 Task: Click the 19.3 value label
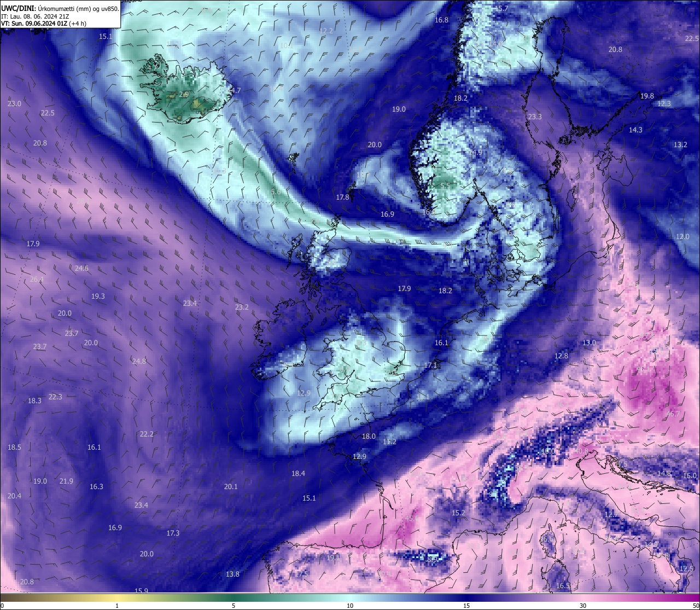pyautogui.click(x=98, y=296)
